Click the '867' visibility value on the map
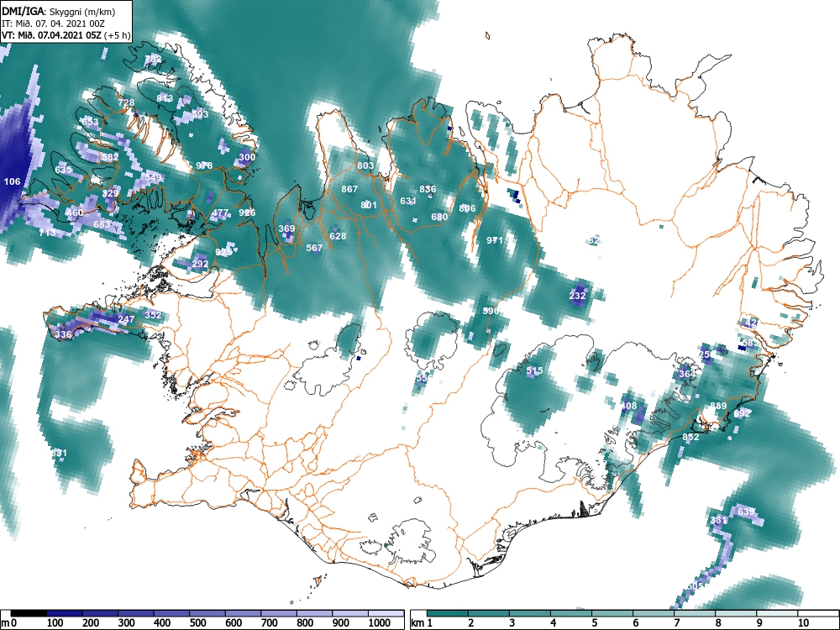 pyautogui.click(x=349, y=188)
